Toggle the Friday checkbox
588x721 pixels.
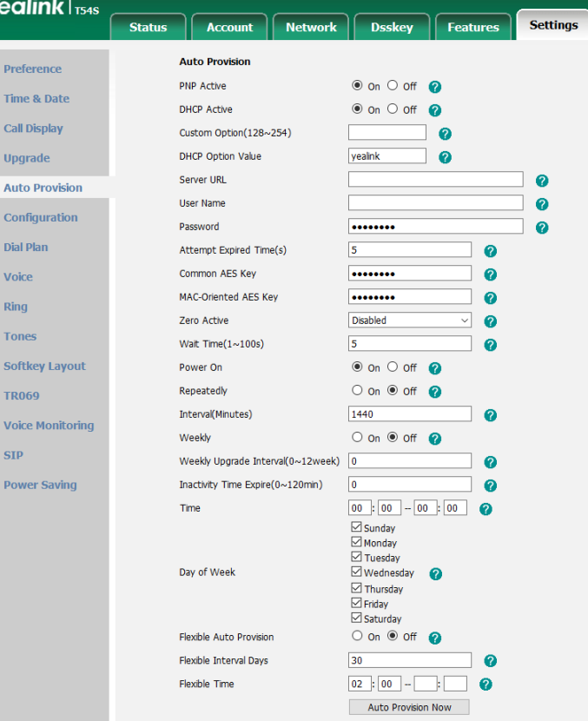(356, 602)
